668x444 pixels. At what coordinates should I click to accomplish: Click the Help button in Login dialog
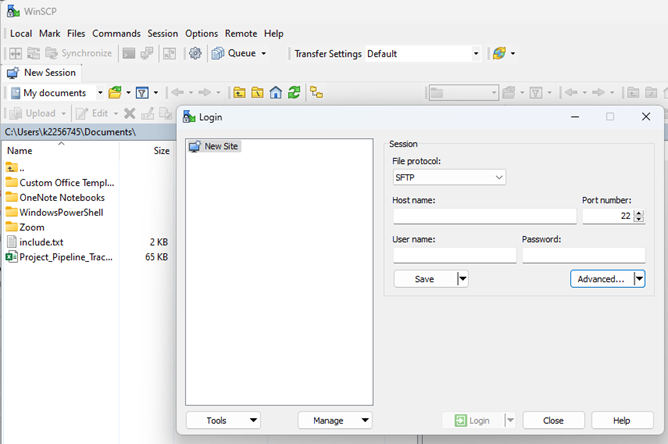click(x=622, y=421)
